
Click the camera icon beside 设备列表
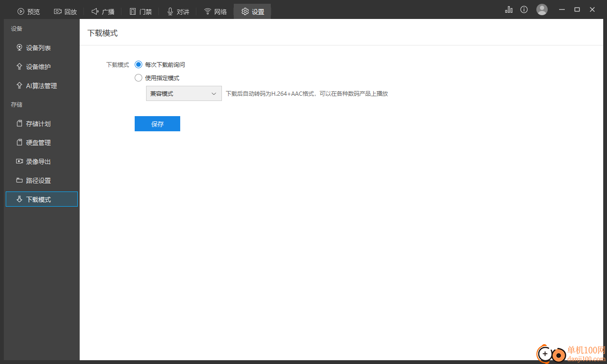click(19, 47)
